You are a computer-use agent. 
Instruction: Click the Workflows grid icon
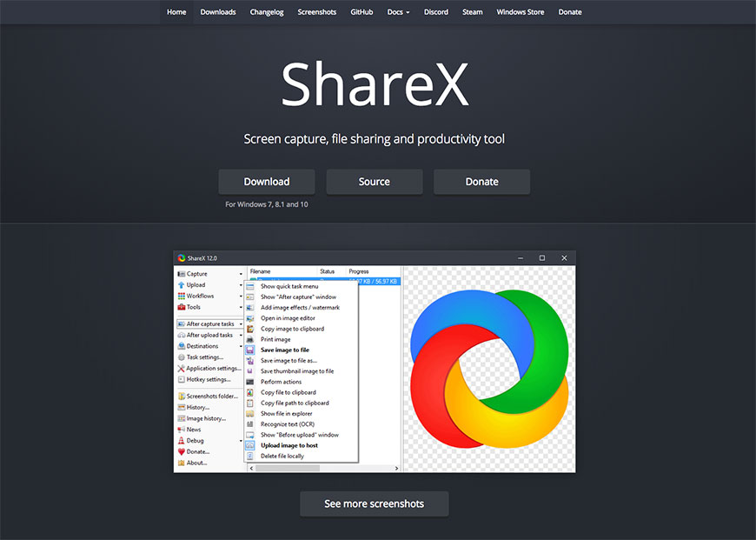tap(182, 297)
